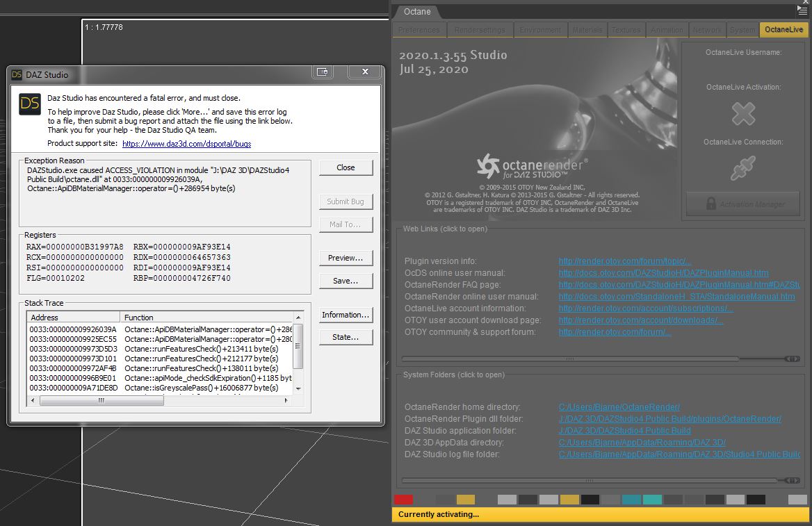Open the System tab

(742, 30)
